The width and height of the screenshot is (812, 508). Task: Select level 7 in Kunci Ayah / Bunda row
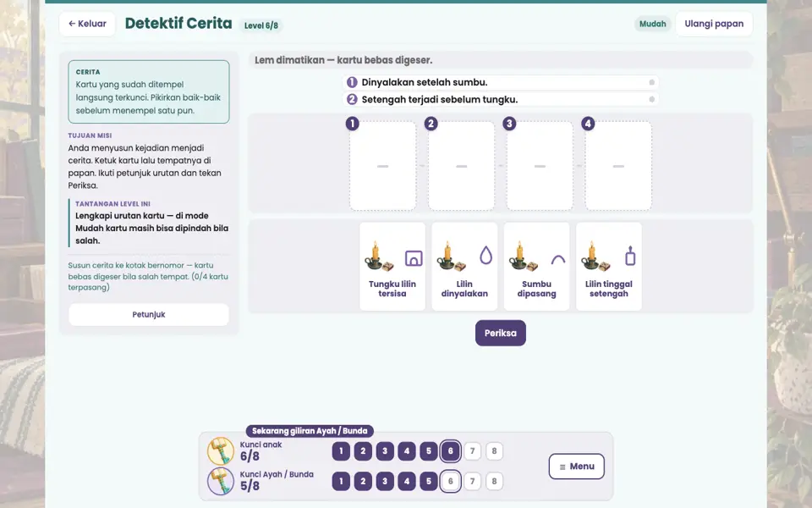click(x=472, y=481)
